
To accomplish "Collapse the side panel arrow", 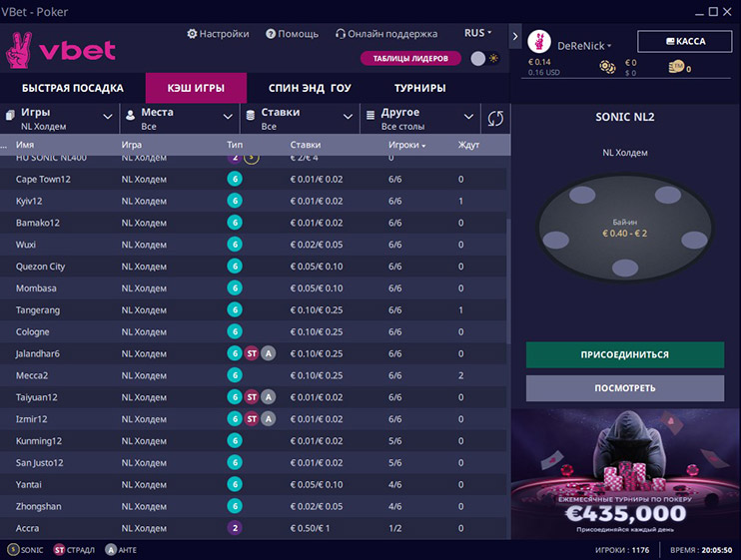I will coord(515,36).
